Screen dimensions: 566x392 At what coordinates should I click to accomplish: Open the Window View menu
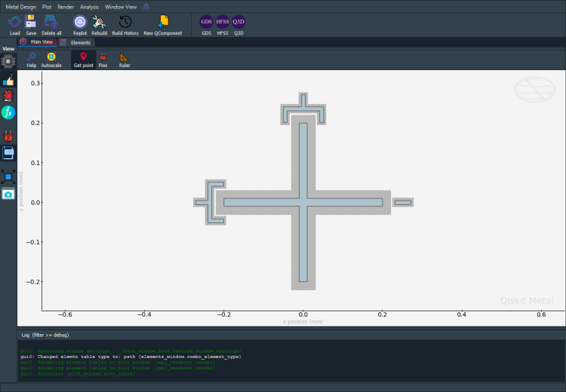click(x=121, y=7)
